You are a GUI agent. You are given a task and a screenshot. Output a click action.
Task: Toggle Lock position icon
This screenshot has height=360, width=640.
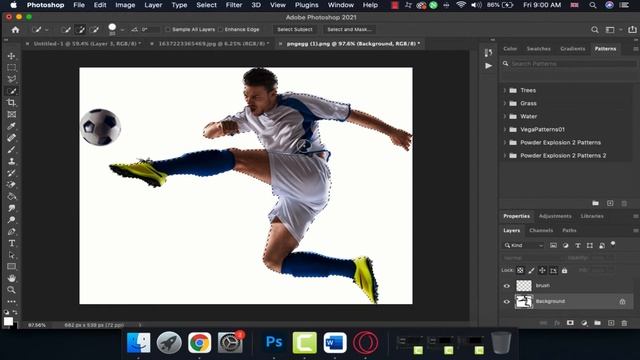[542, 270]
